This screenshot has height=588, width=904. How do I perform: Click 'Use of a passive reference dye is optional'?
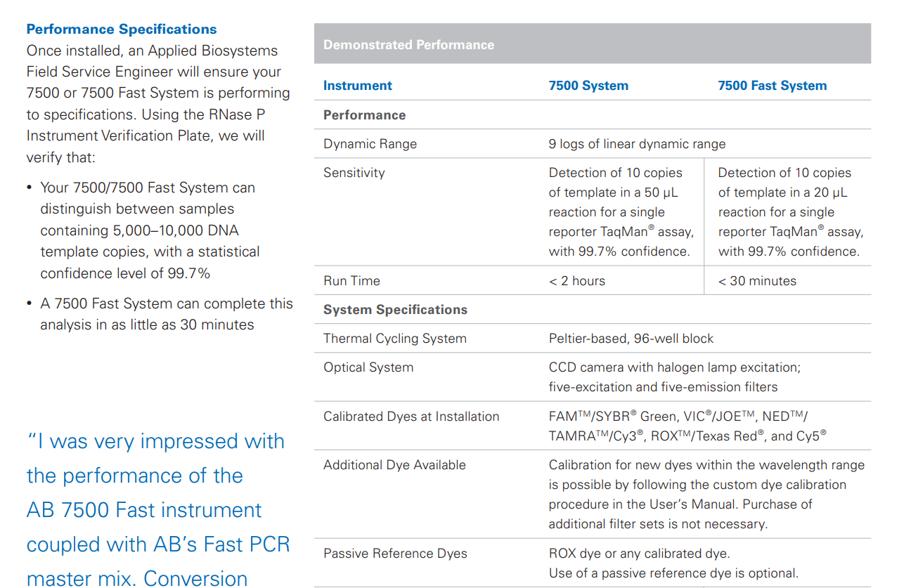(673, 573)
